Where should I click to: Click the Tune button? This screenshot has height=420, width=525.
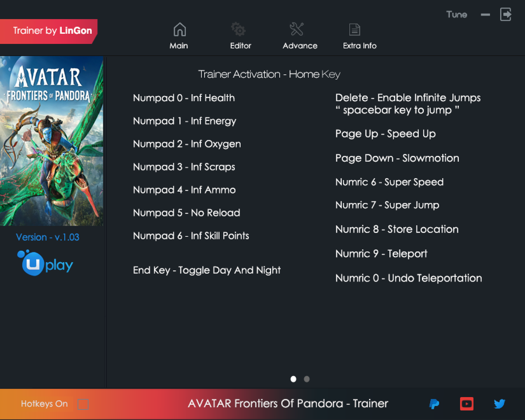457,15
